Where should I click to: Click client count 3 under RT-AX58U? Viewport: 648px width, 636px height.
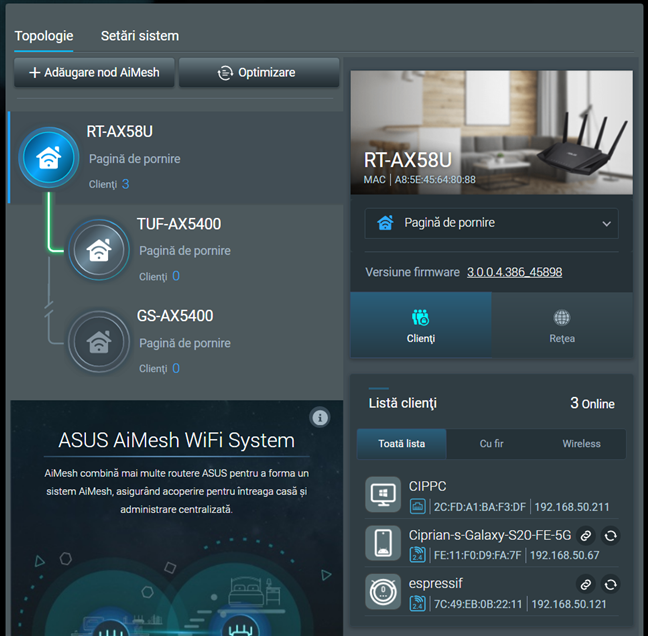[x=126, y=184]
